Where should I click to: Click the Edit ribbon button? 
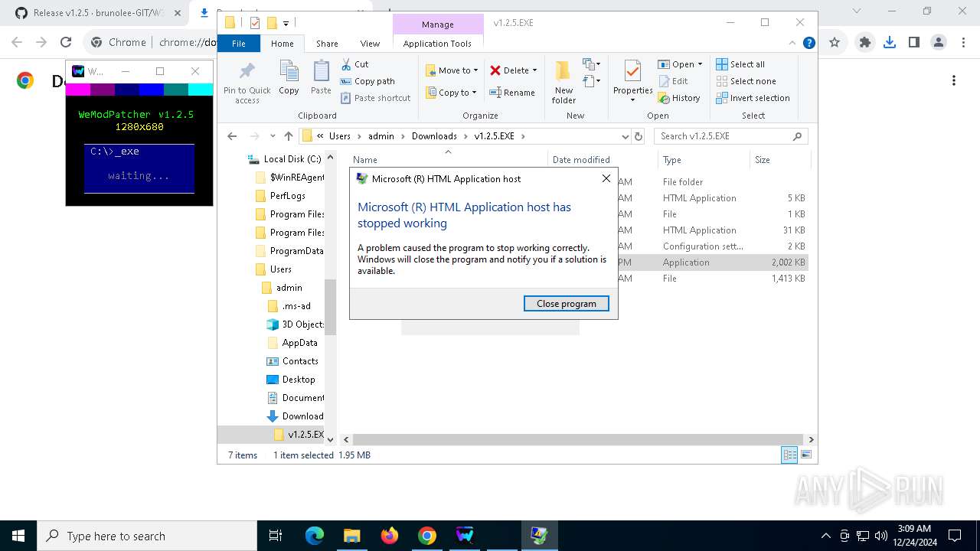pyautogui.click(x=673, y=81)
